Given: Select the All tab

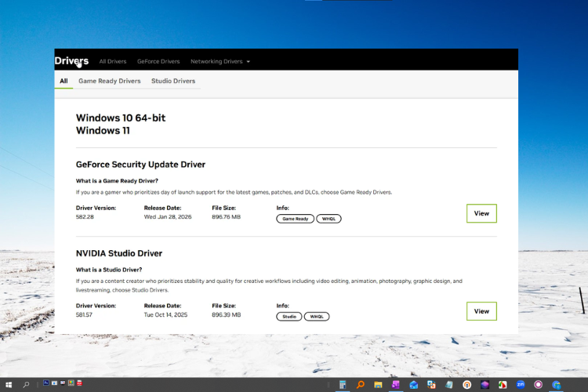Looking at the screenshot, I should click(64, 81).
